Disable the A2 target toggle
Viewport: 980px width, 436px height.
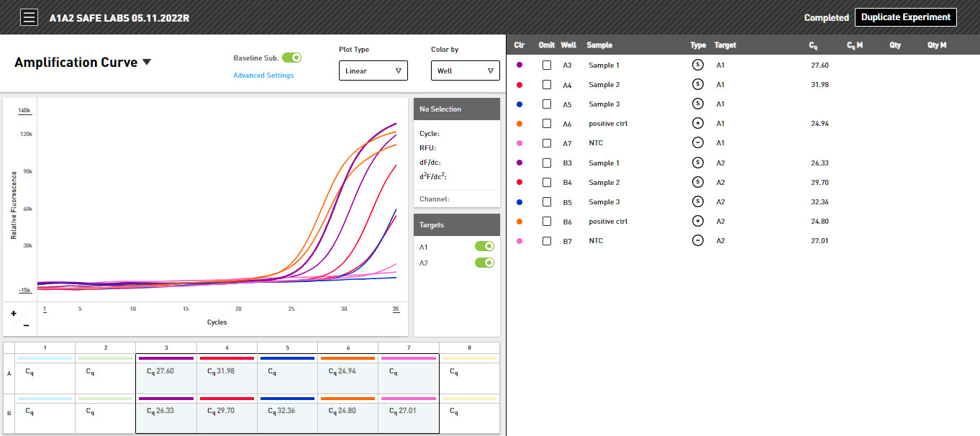(x=484, y=263)
